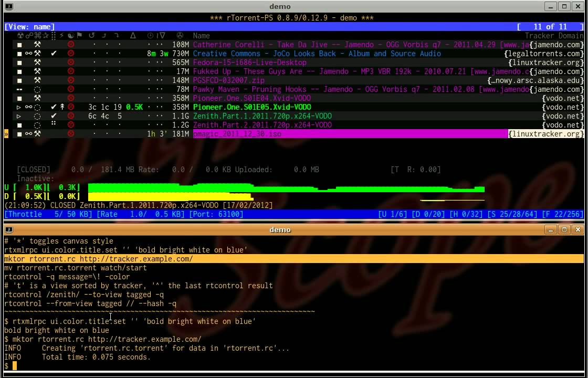Click the Name column header
Screen dimensions: 588x378
point(202,36)
